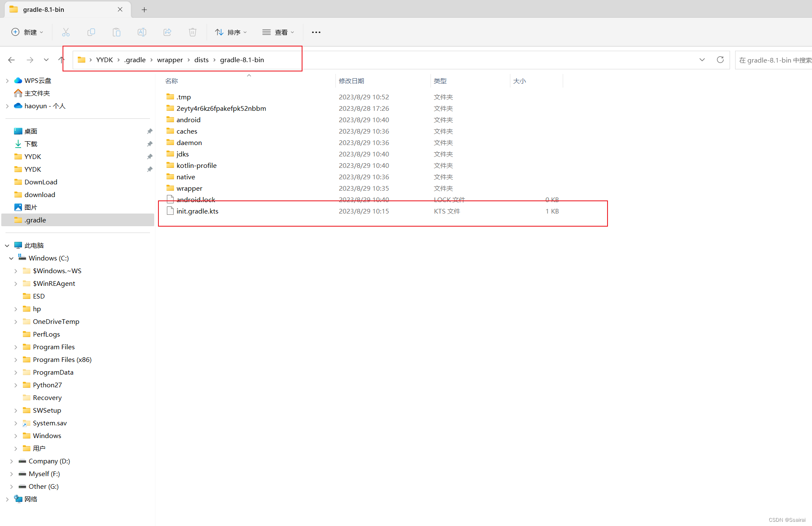Click the Share icon in toolbar
Image resolution: width=812 pixels, height=526 pixels.
click(167, 32)
